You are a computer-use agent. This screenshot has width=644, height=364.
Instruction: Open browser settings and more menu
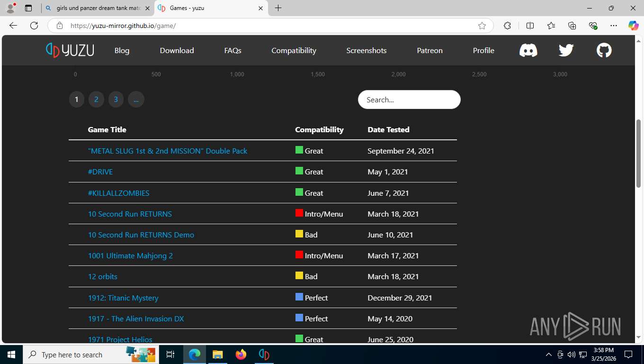pos(614,26)
